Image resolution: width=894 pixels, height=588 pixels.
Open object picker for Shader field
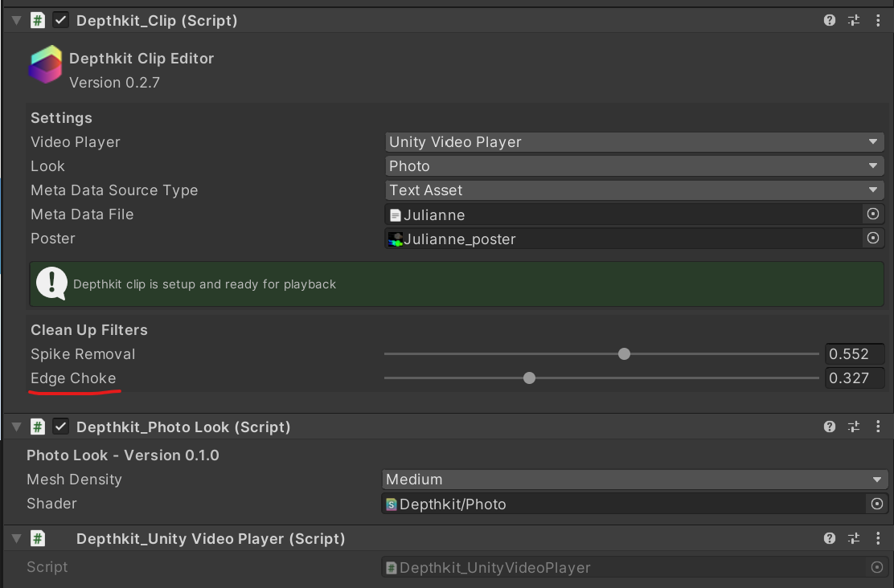tap(876, 504)
